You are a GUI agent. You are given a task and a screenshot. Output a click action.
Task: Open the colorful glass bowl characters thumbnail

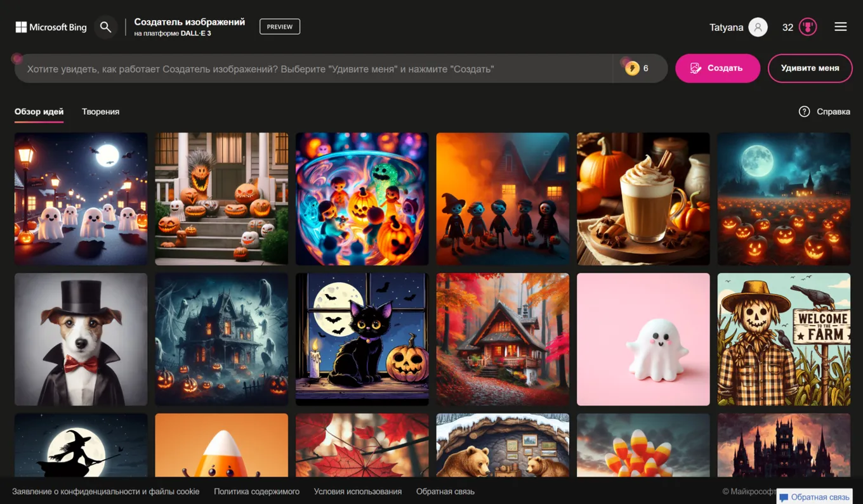pyautogui.click(x=362, y=198)
